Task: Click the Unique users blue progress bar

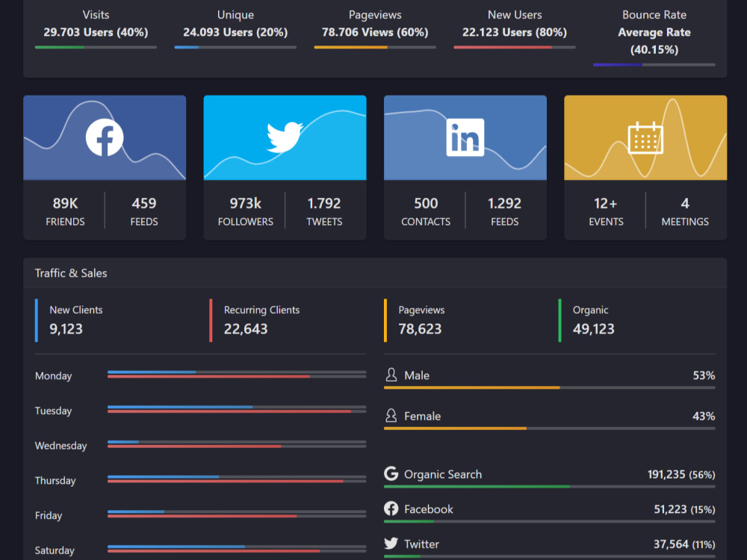Action: [x=235, y=47]
